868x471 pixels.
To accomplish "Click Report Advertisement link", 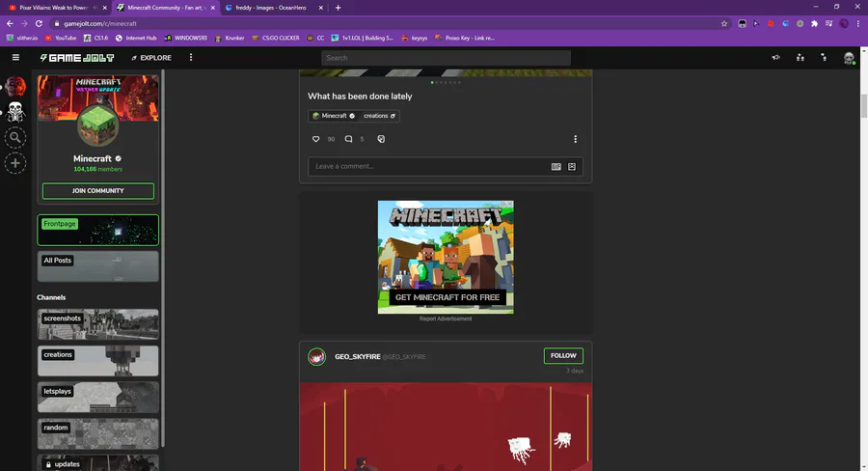I will click(x=446, y=319).
